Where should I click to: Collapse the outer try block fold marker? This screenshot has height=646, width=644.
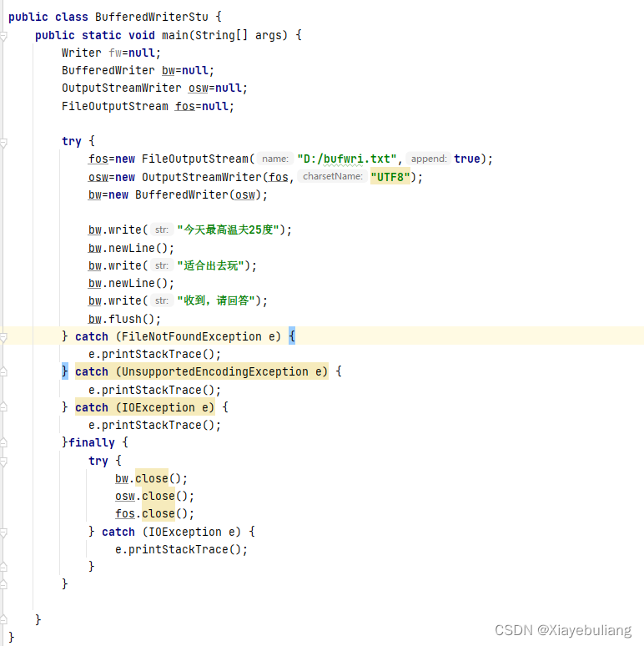(3, 143)
